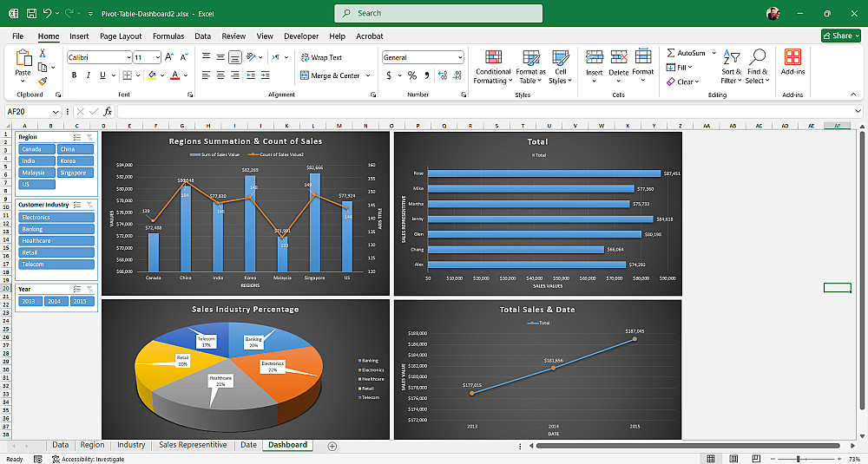Switch to the Data sheet tab
868x464 pixels.
point(61,445)
